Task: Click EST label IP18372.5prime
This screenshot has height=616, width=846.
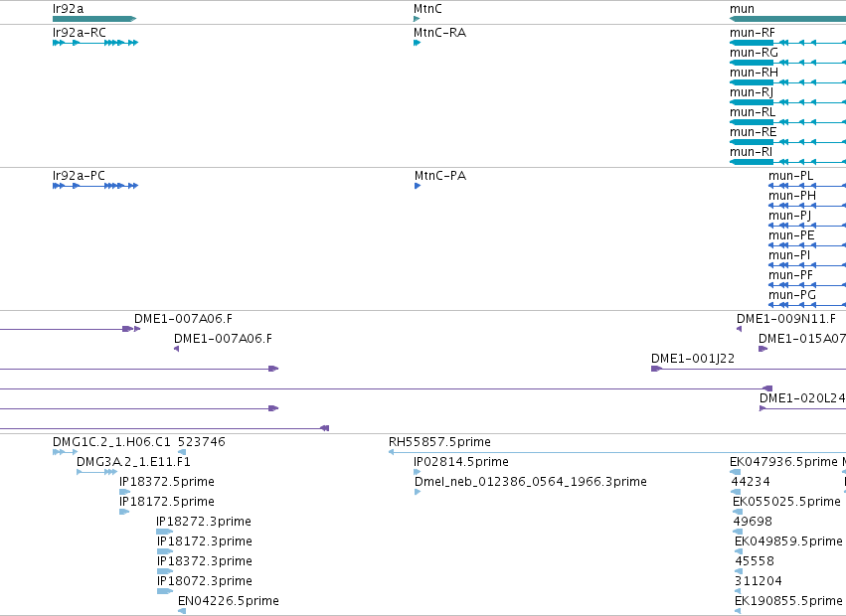Action: pos(167,482)
